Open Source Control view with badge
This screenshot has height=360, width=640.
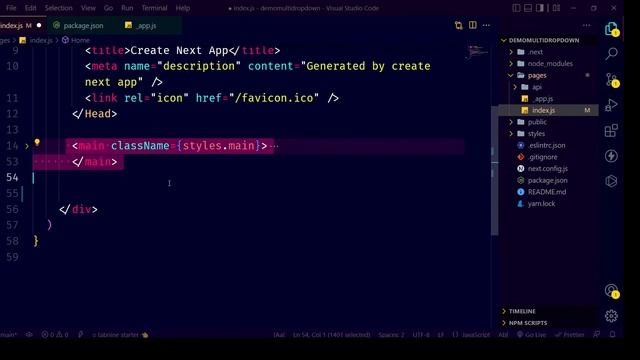coord(611,80)
